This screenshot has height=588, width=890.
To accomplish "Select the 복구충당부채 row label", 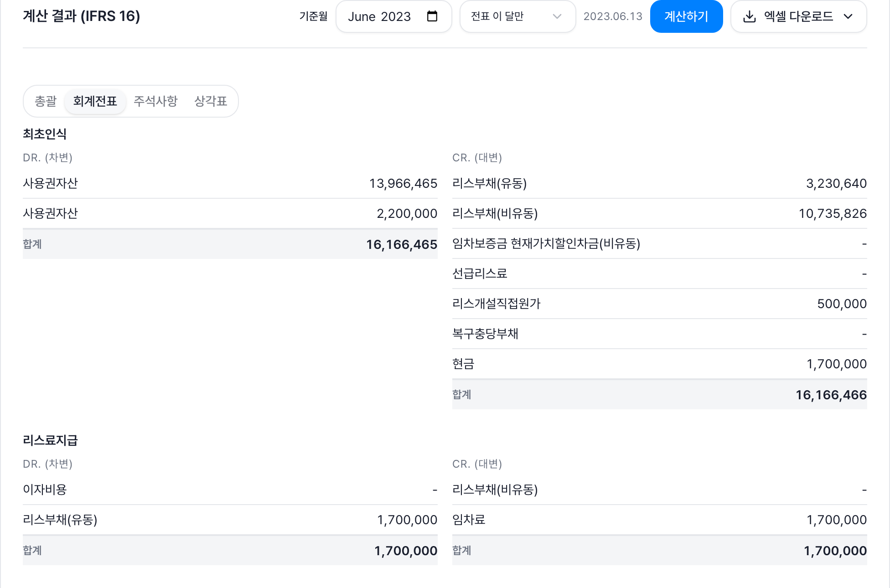I will point(485,334).
